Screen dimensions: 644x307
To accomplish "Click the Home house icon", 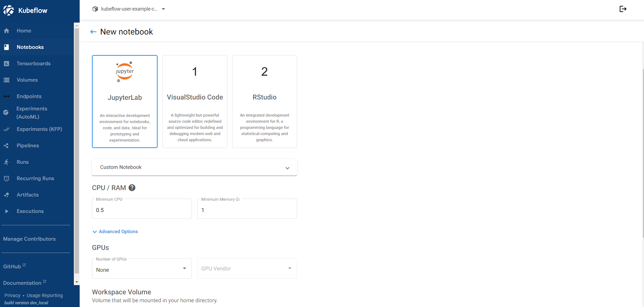I will point(6,31).
